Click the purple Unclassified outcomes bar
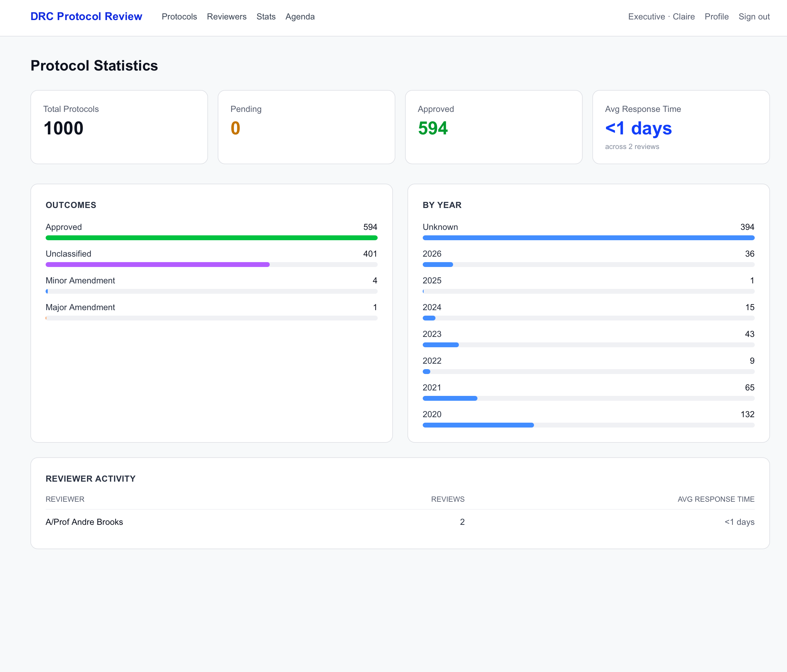This screenshot has height=672, width=787. coord(158,265)
